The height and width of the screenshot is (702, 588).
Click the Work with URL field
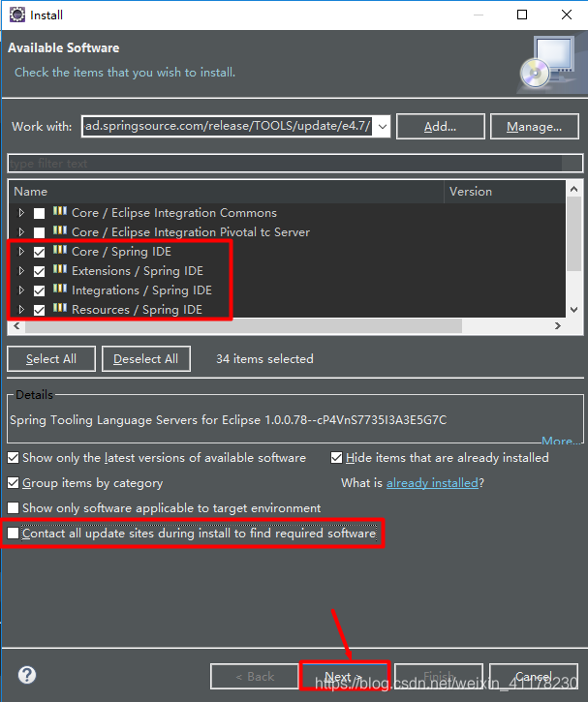(229, 126)
